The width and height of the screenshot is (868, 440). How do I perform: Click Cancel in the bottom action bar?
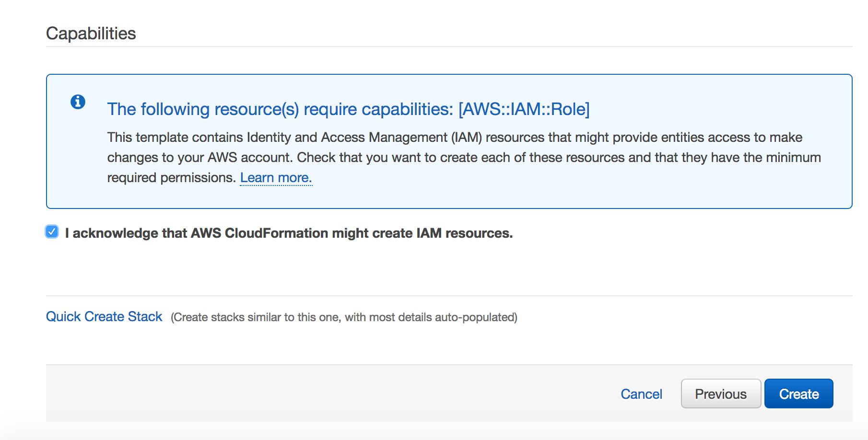[x=642, y=394]
